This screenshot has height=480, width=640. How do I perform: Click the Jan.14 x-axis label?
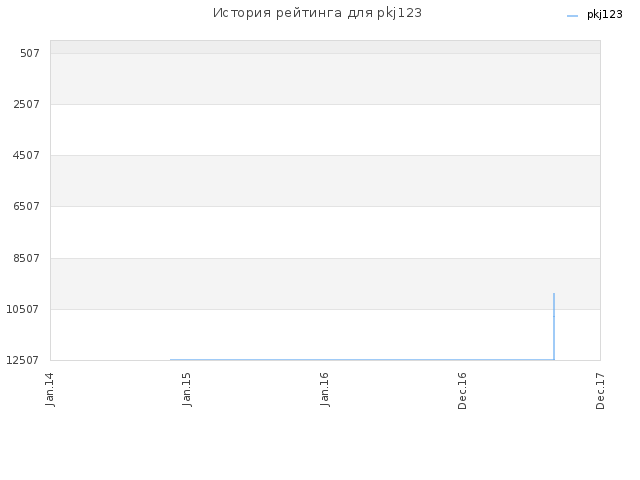click(x=51, y=389)
